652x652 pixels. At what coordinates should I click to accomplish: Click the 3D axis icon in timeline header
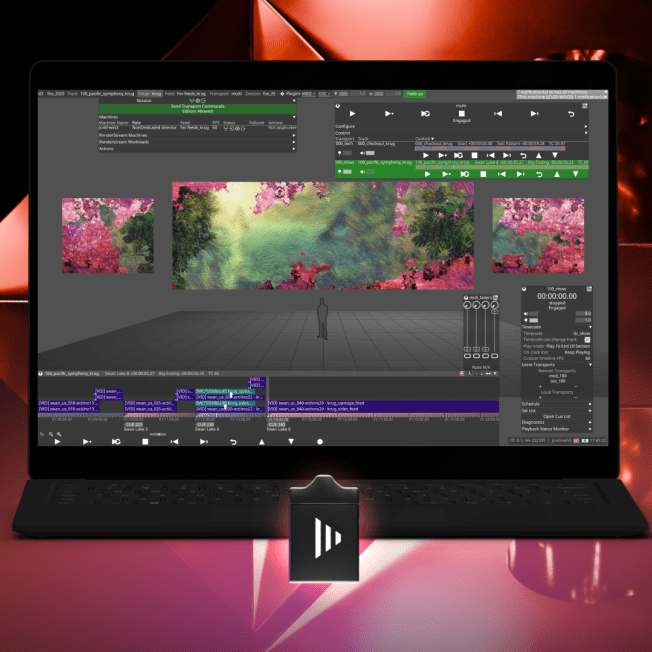469,374
